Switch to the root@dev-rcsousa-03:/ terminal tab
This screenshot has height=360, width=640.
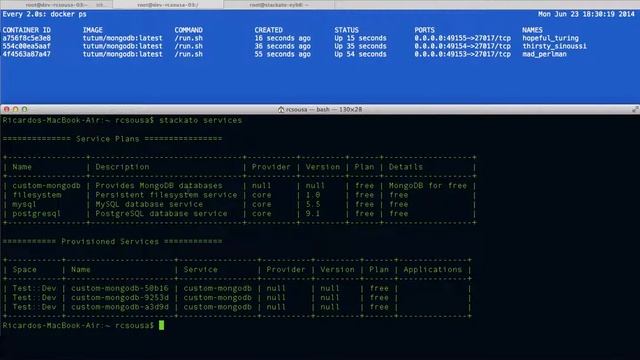pos(168,5)
